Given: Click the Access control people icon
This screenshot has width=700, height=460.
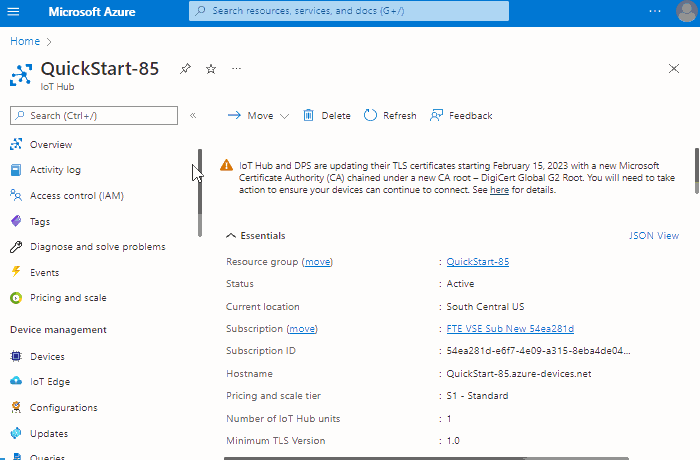Looking at the screenshot, I should (x=16, y=195).
